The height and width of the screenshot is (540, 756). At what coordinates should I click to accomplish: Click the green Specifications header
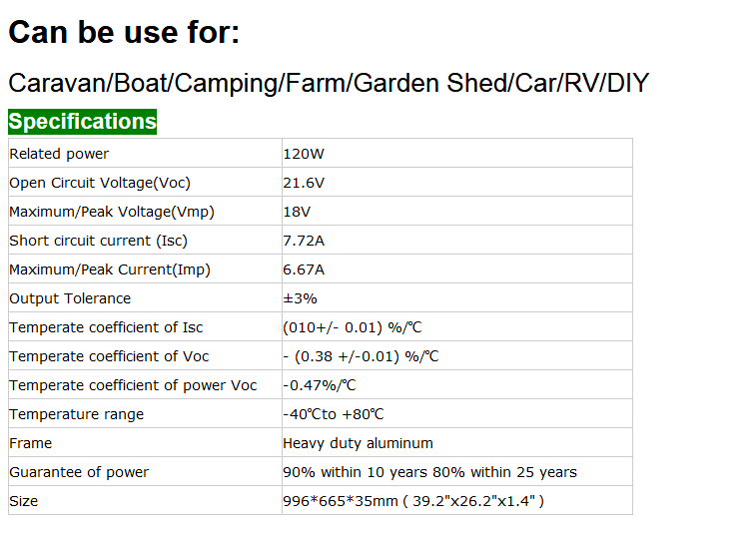coord(83,122)
